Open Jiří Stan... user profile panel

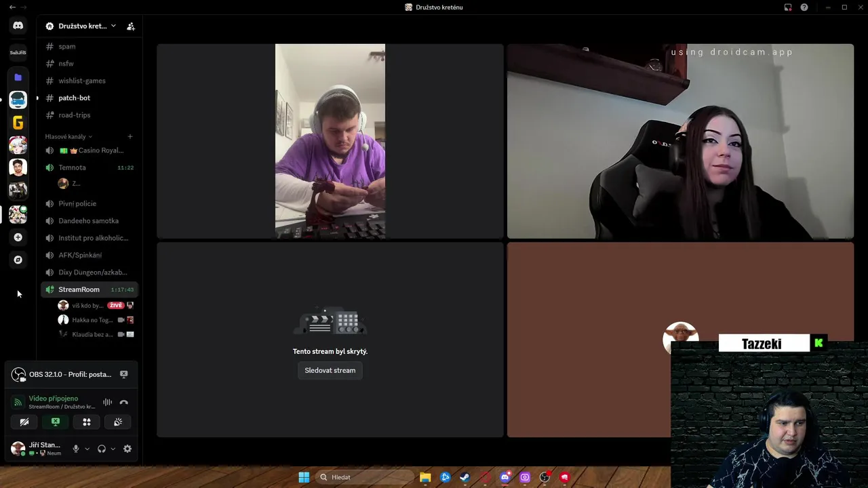[37, 449]
